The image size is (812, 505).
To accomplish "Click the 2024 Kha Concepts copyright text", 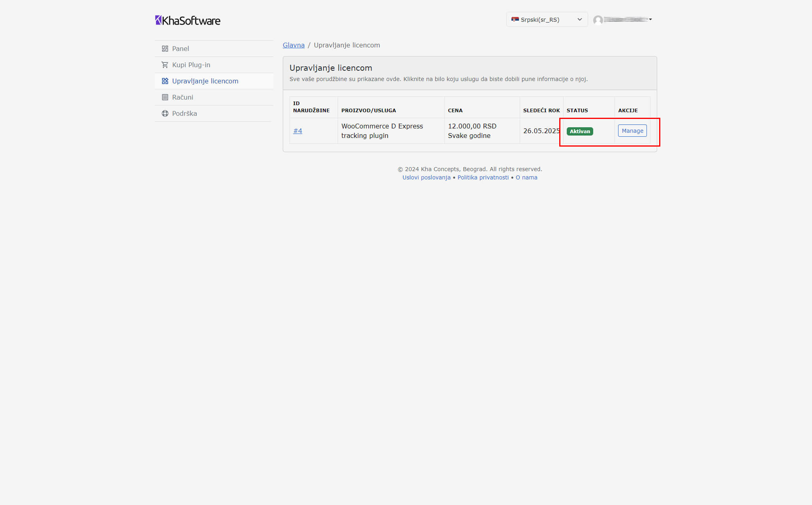I will click(x=470, y=169).
